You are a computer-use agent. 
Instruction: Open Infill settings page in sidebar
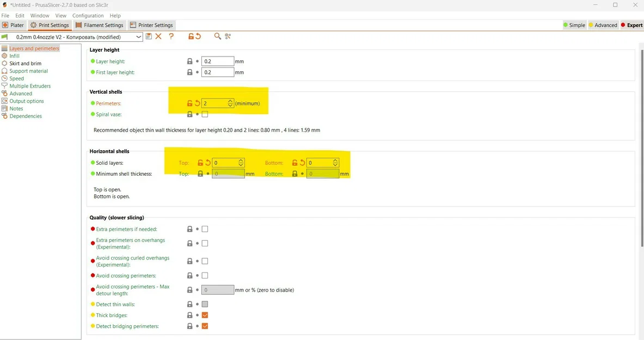pos(14,56)
